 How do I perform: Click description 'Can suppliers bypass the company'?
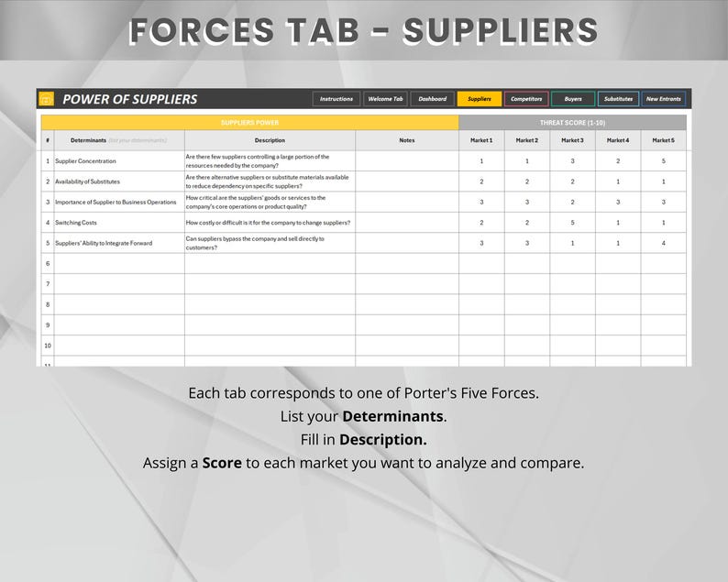tap(270, 243)
